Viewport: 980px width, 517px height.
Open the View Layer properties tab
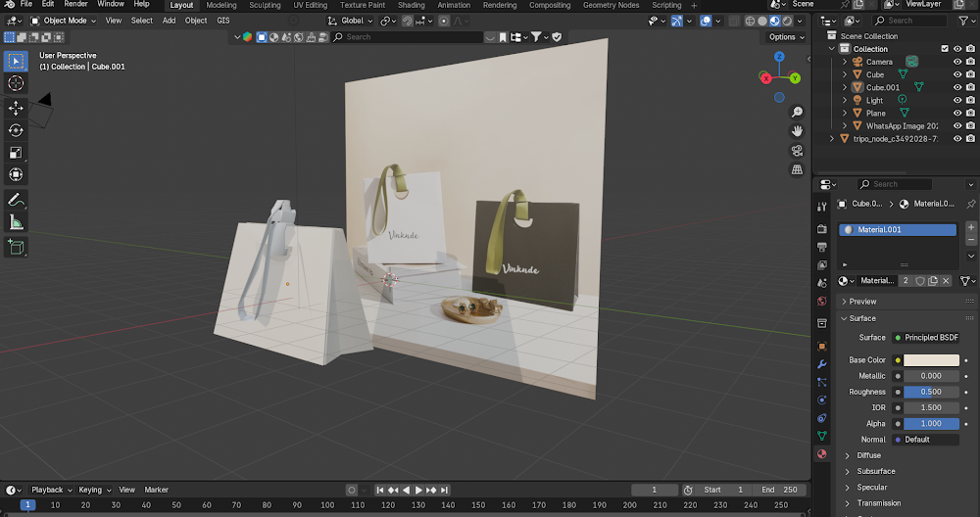pos(822,265)
